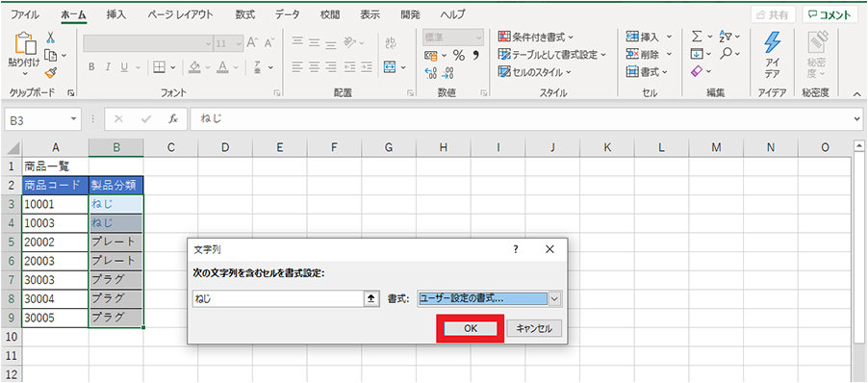868x383 pixels.
Task: Toggle Italic formatting
Action: tap(108, 67)
